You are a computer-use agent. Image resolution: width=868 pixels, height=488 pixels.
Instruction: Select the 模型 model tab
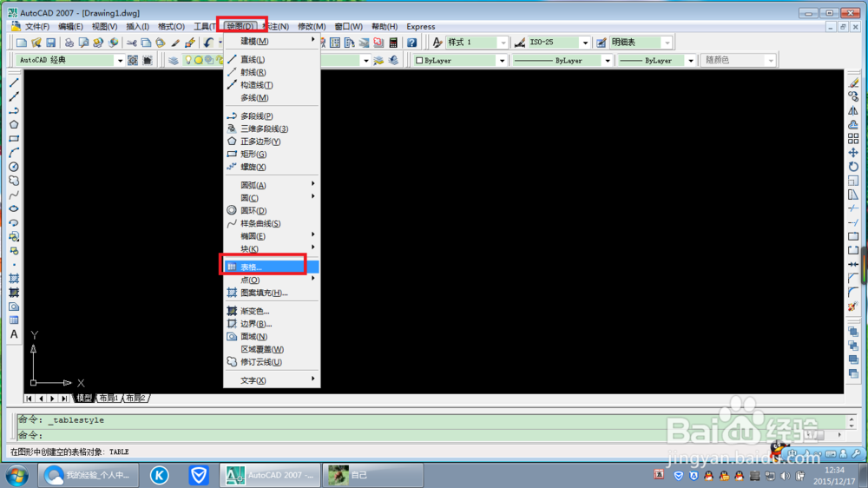tap(83, 399)
